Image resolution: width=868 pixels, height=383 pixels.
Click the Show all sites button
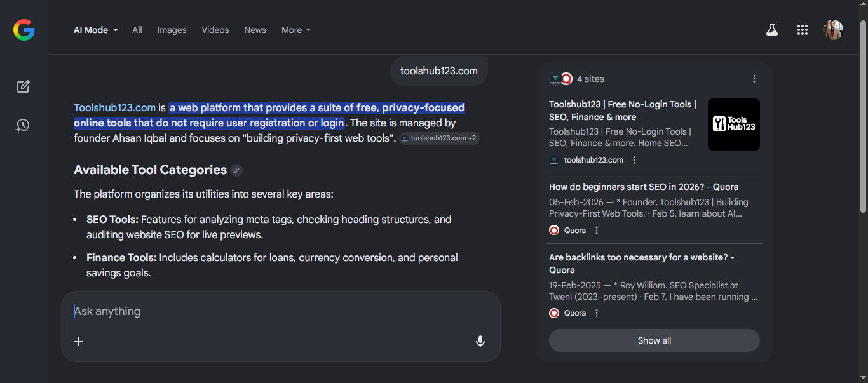coord(654,340)
